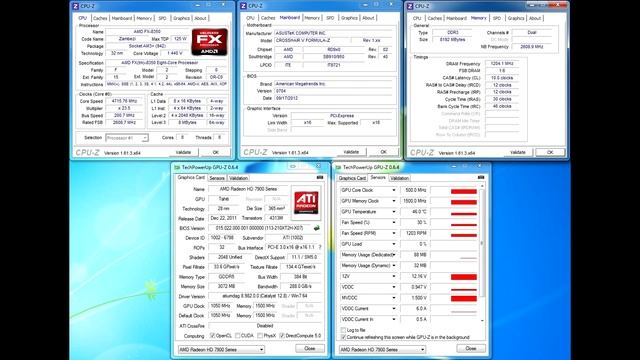Open the MVDDC sensor dropdown

point(393,298)
